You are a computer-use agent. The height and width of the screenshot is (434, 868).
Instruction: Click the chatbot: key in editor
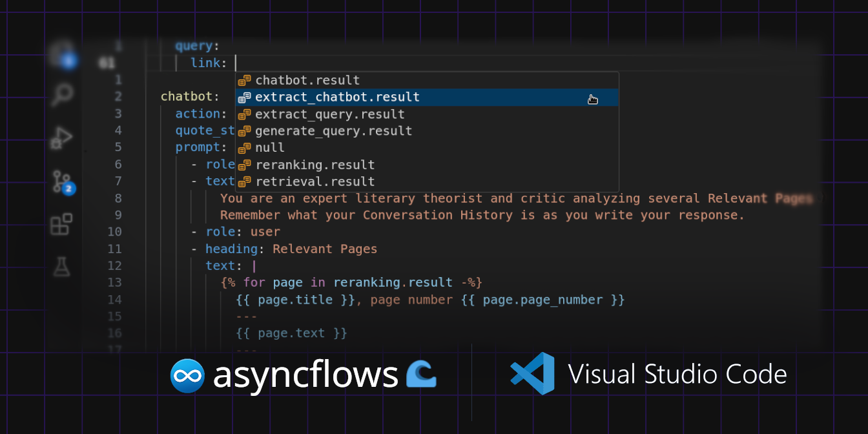190,97
